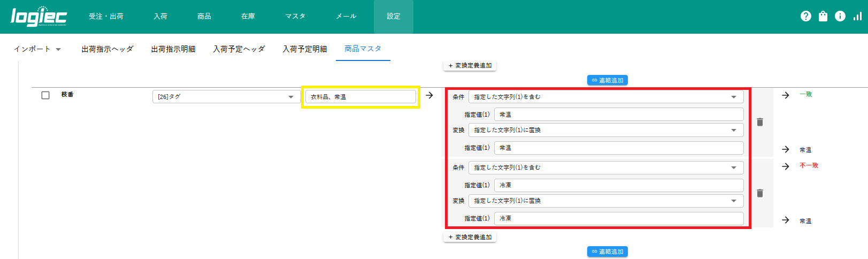868x259 pixels.
Task: Tick the 枝番 row checkbox
Action: click(45, 95)
